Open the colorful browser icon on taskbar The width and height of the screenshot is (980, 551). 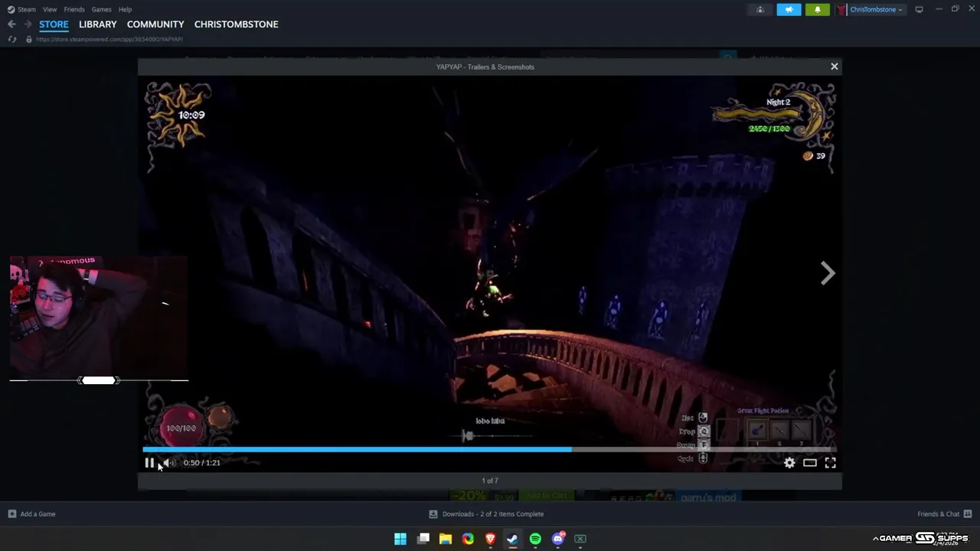click(468, 539)
